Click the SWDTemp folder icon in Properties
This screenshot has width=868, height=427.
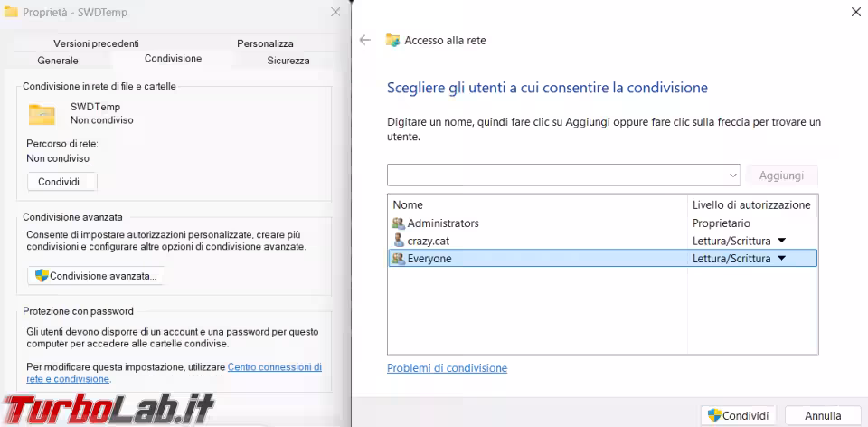[42, 114]
